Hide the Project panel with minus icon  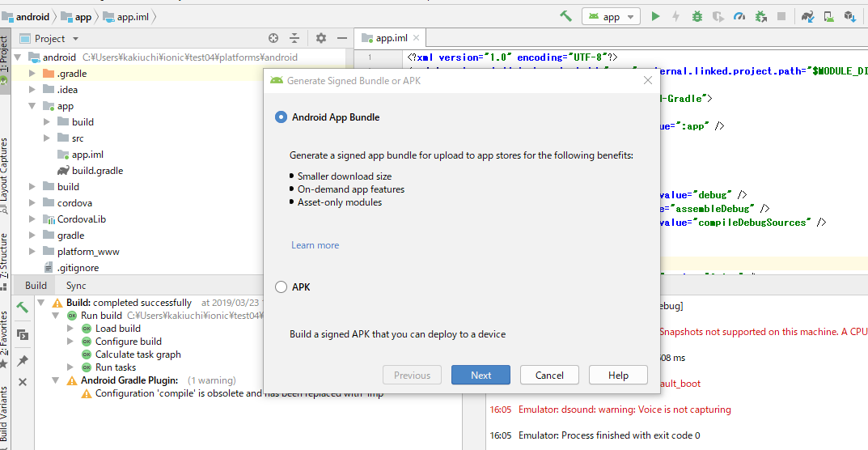(x=342, y=38)
